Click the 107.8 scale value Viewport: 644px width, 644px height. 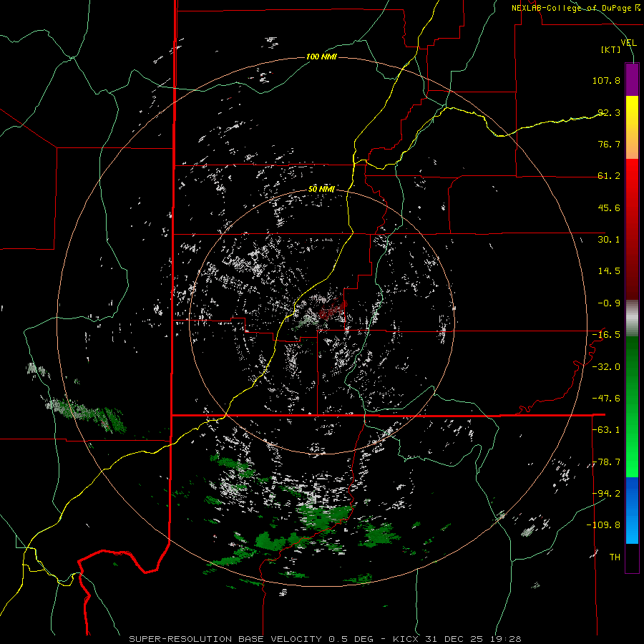coord(606,80)
